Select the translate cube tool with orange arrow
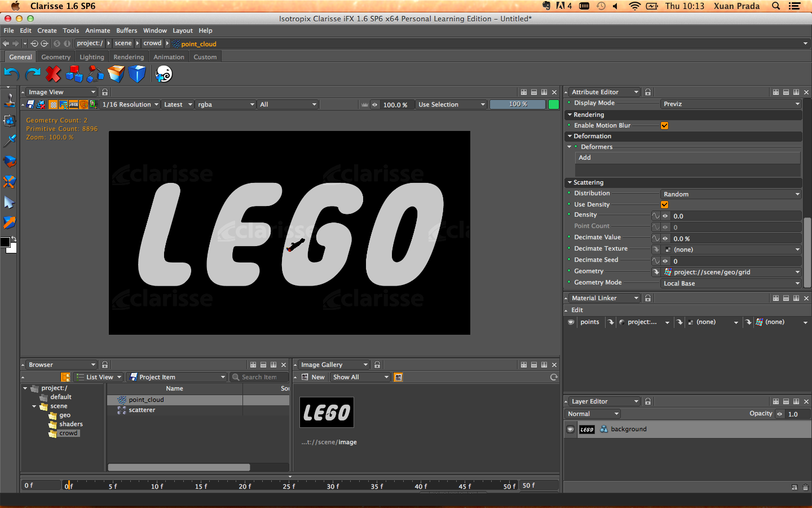 click(10, 222)
